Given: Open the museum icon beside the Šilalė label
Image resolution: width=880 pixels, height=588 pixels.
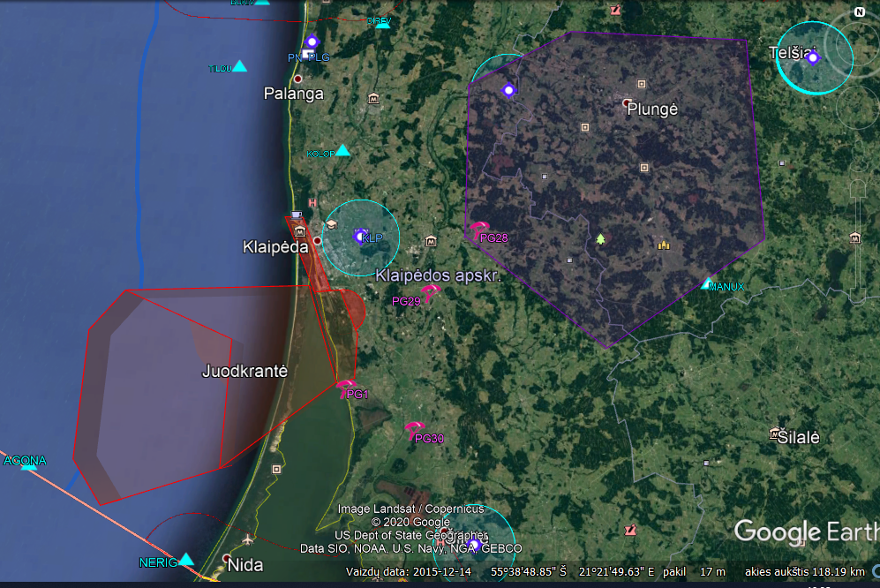Looking at the screenshot, I should click(774, 433).
